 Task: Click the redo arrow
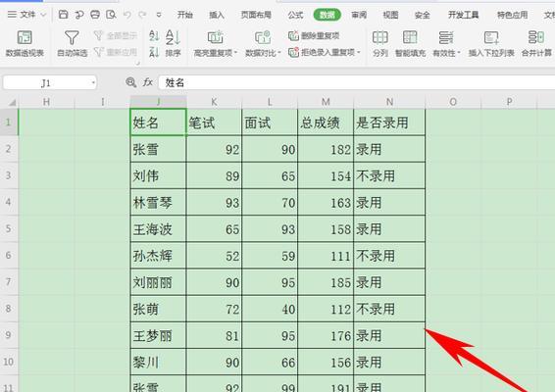click(142, 15)
